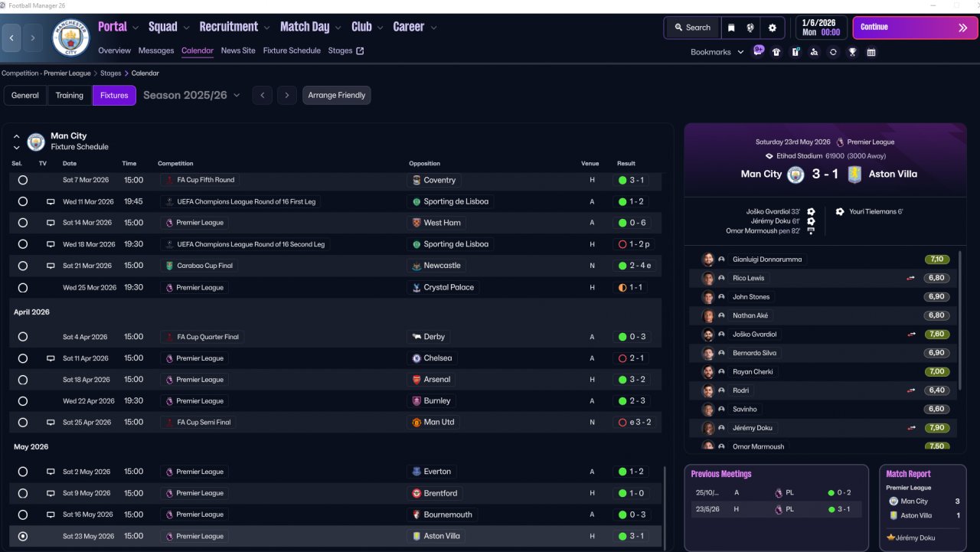Screen dimensions: 980x552
Task: Select the Man Utd FA Cup Semi Final fixture
Action: point(23,423)
